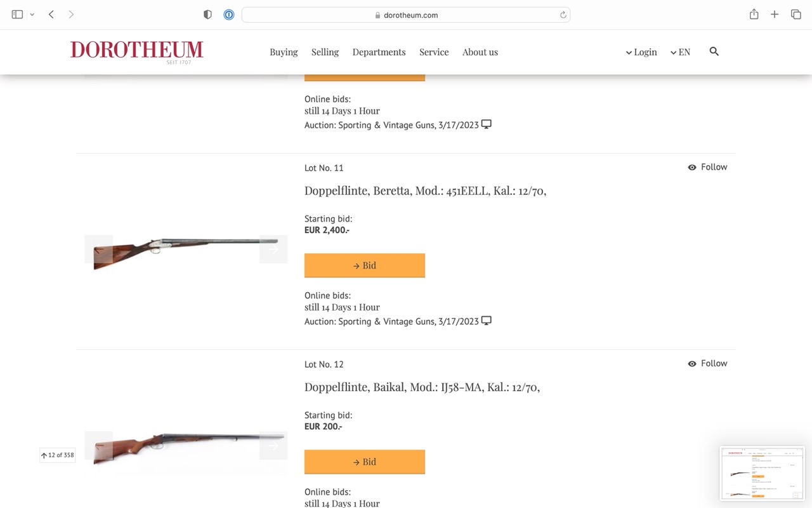Click the Share icon in Safari toolbar
The height and width of the screenshot is (508, 812).
point(754,15)
